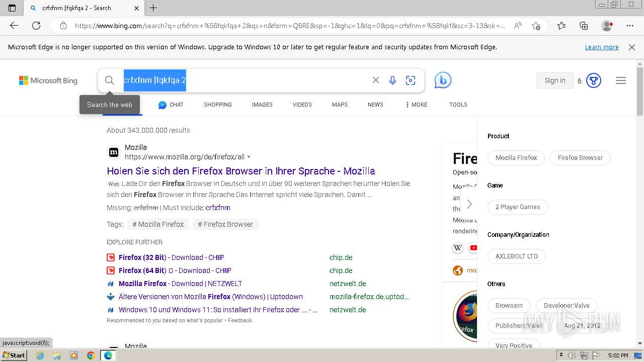Image resolution: width=644 pixels, height=362 pixels.
Task: Select the Publishers:Valve chip
Action: click(519, 326)
